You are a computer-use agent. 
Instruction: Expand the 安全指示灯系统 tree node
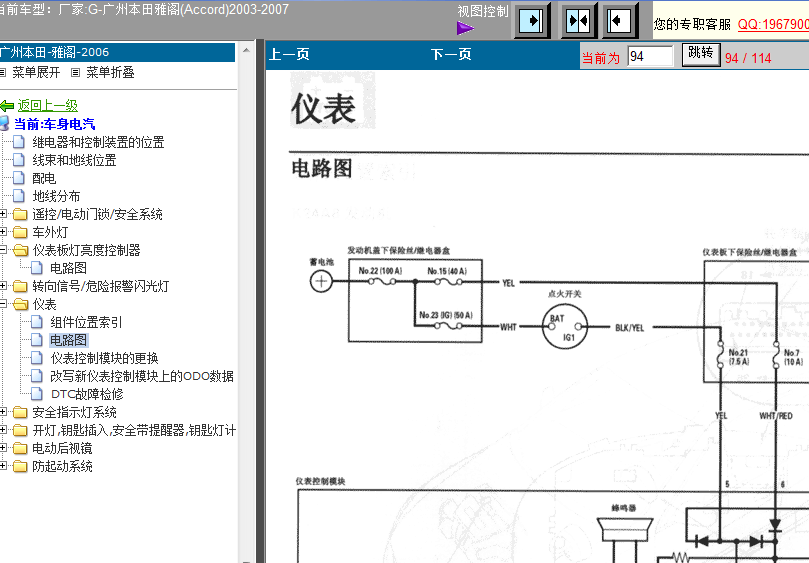tap(3, 412)
